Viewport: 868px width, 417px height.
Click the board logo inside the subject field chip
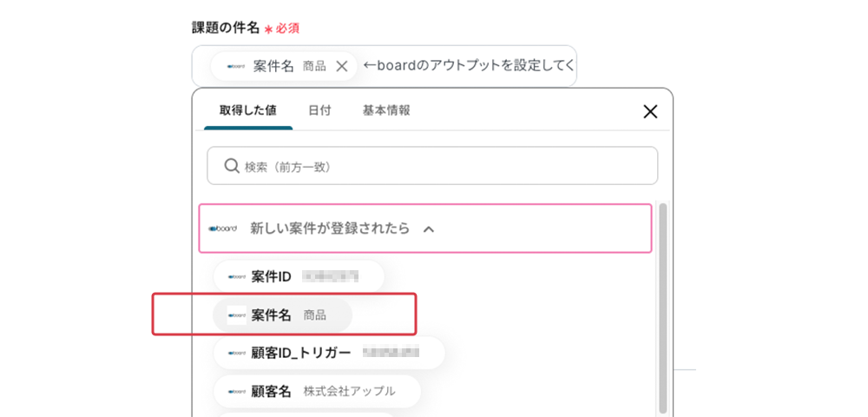pyautogui.click(x=235, y=66)
